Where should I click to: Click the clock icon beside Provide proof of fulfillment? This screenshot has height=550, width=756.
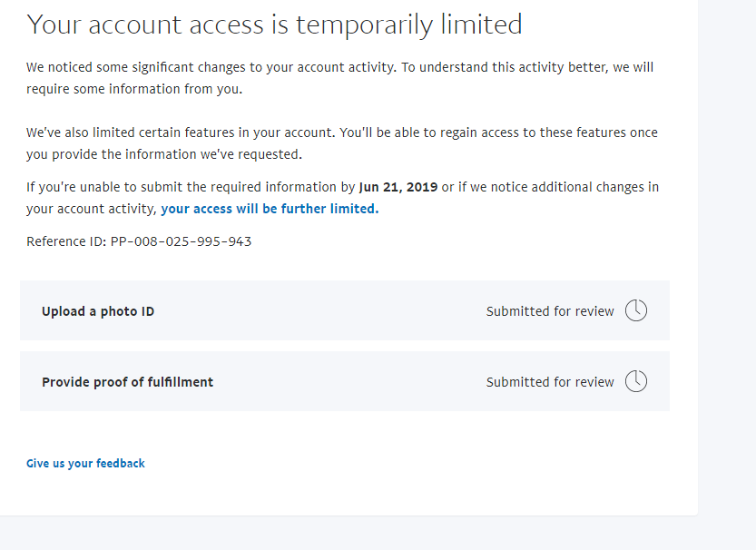(636, 382)
